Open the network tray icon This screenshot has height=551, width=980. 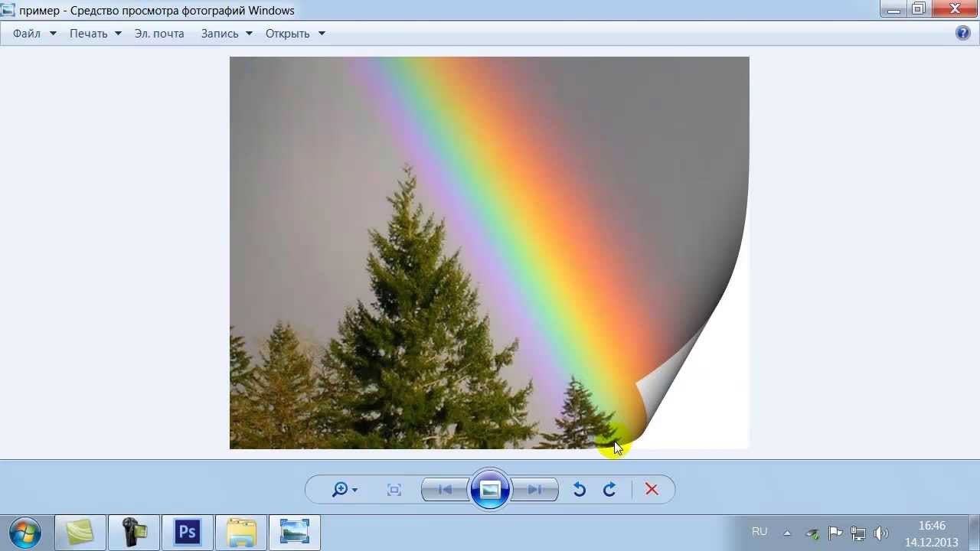point(858,533)
